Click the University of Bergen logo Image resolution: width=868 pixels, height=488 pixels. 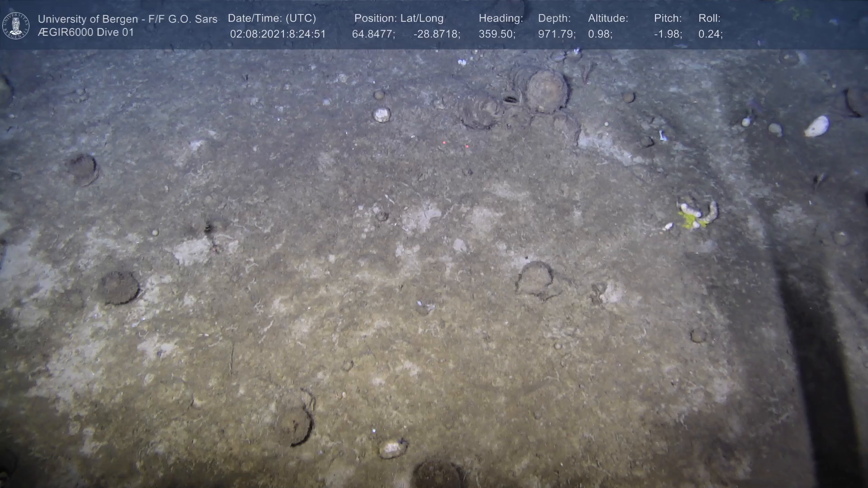pos(16,25)
